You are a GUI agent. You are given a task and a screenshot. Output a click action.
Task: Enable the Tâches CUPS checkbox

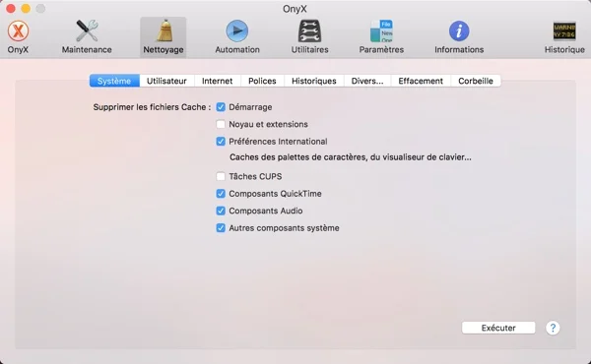pos(221,176)
